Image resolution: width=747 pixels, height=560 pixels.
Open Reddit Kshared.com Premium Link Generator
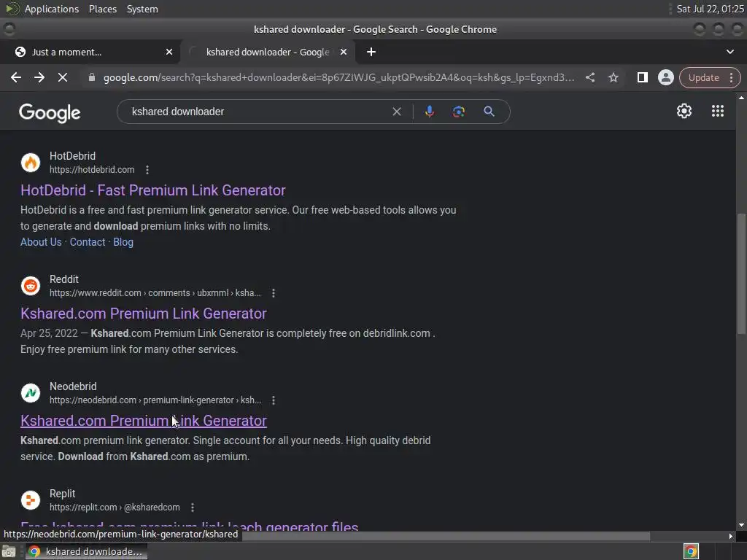[x=144, y=314]
